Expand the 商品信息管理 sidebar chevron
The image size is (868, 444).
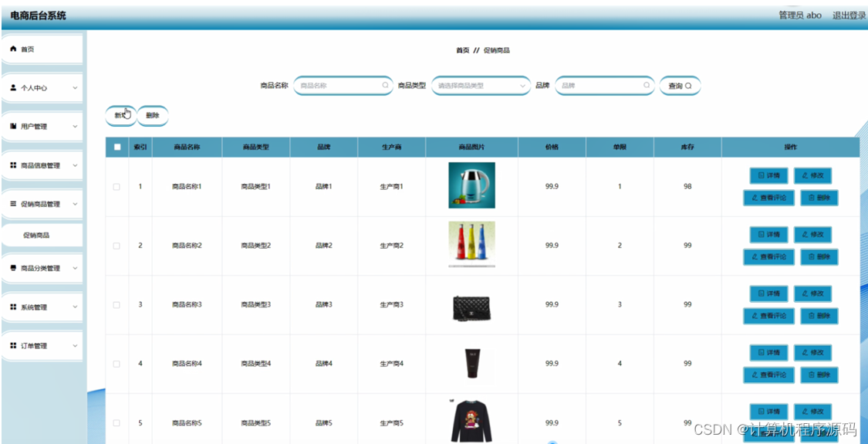point(76,165)
